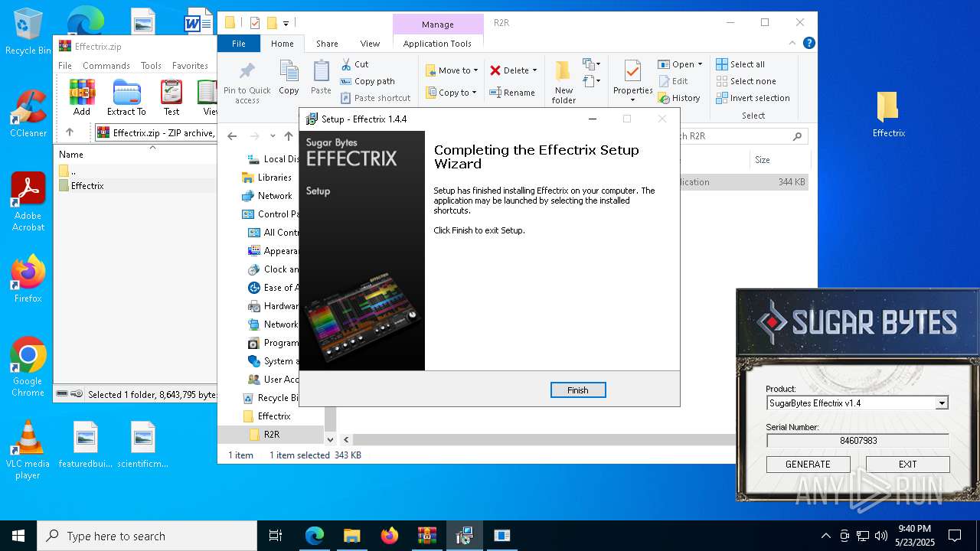Click the Size column header in Explorer
The height and width of the screenshot is (551, 980).
[763, 160]
